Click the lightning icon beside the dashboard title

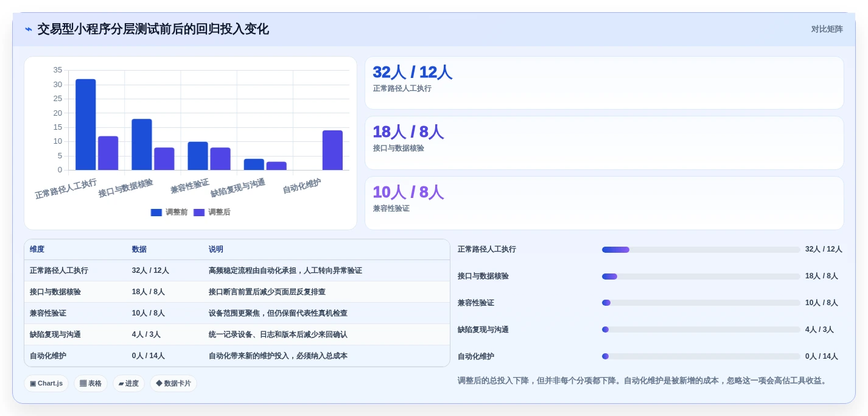click(29, 29)
